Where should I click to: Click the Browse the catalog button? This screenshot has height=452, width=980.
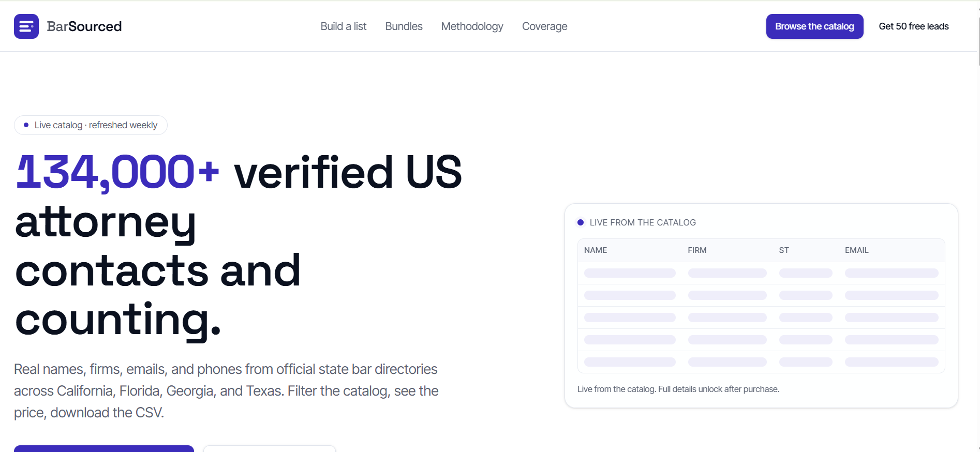click(814, 26)
